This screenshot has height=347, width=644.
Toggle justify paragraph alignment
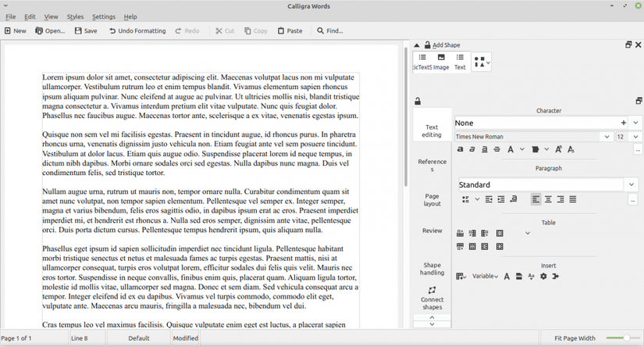coord(573,199)
